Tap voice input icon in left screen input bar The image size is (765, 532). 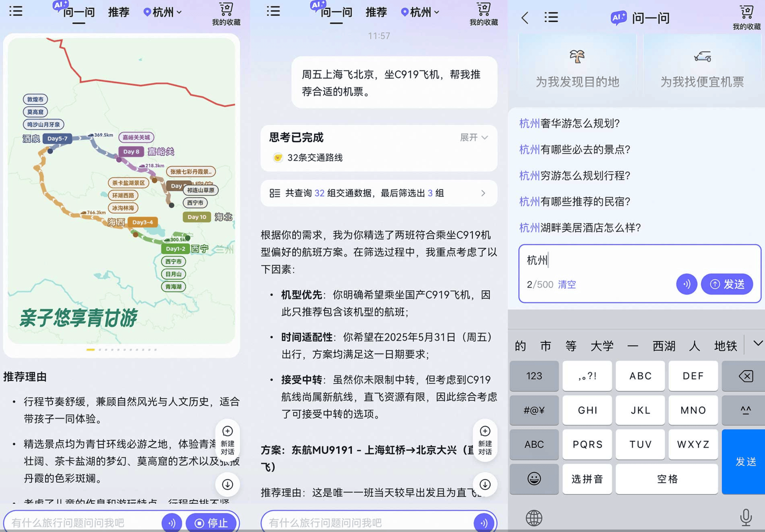(x=172, y=523)
